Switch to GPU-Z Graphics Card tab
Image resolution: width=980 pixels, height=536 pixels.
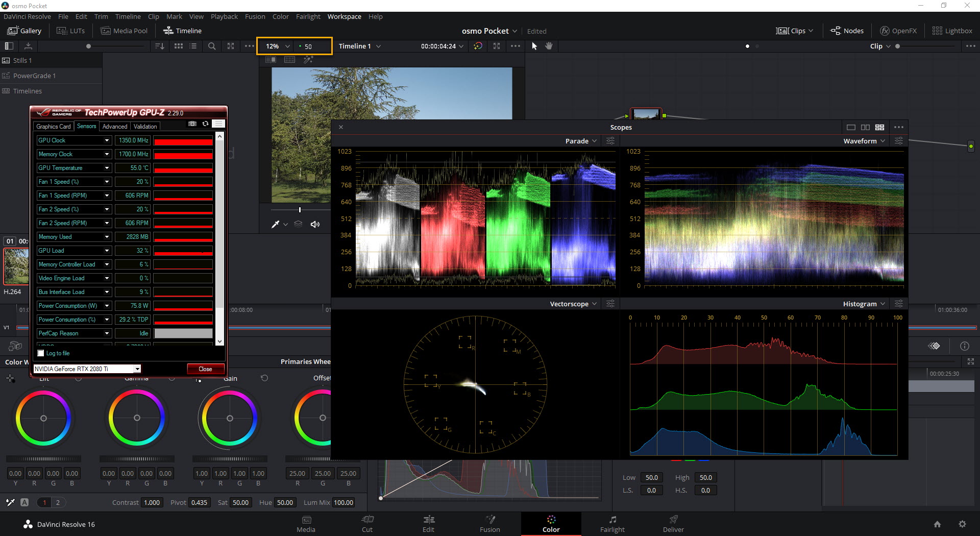click(53, 126)
